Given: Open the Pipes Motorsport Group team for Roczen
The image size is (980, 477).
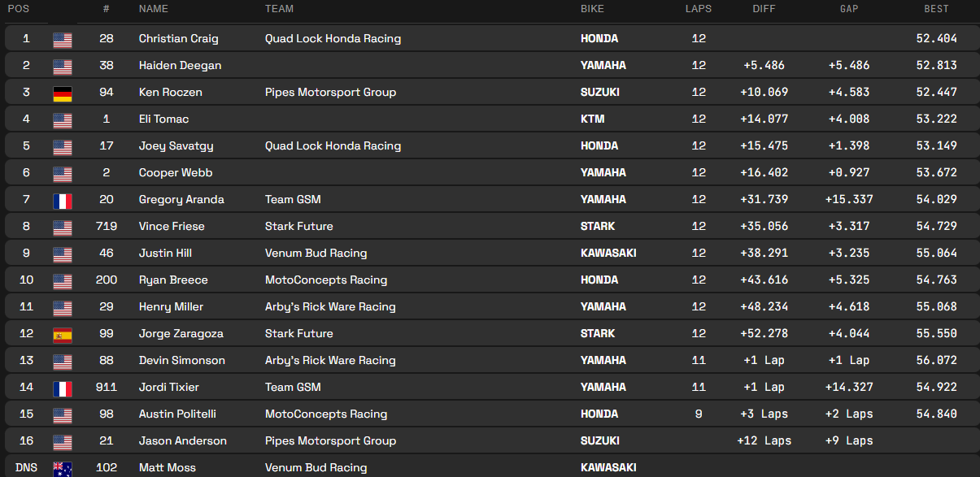Looking at the screenshot, I should point(330,92).
